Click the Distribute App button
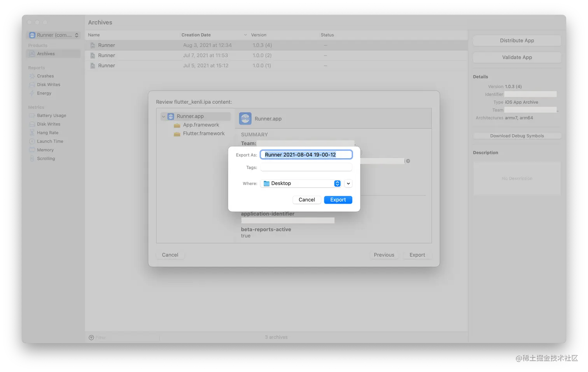The image size is (588, 372). (517, 40)
